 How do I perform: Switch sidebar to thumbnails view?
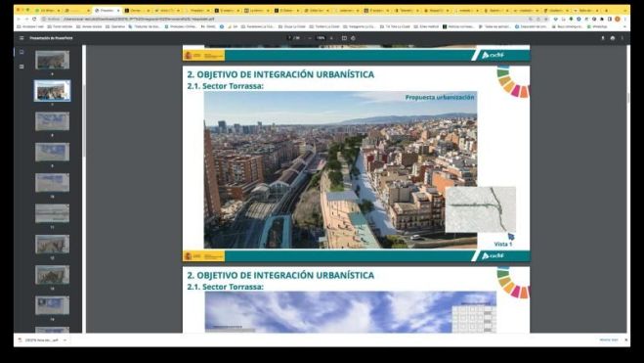click(21, 52)
